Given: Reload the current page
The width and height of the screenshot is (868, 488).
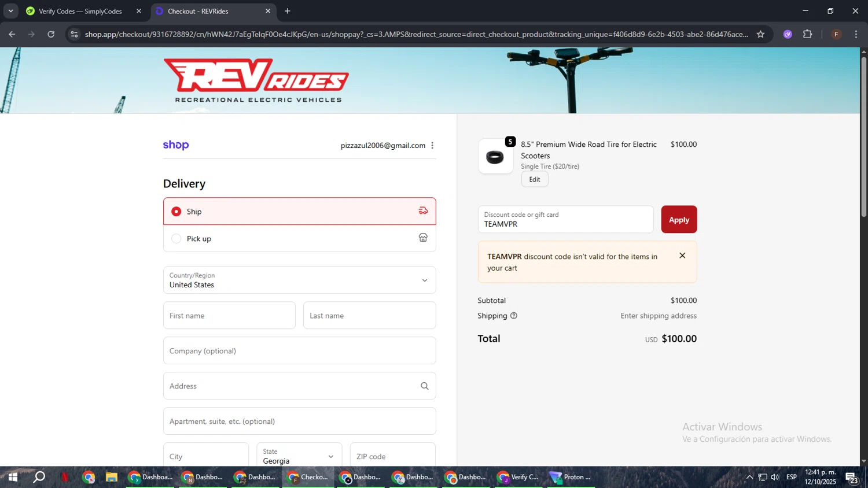Looking at the screenshot, I should pyautogui.click(x=51, y=34).
